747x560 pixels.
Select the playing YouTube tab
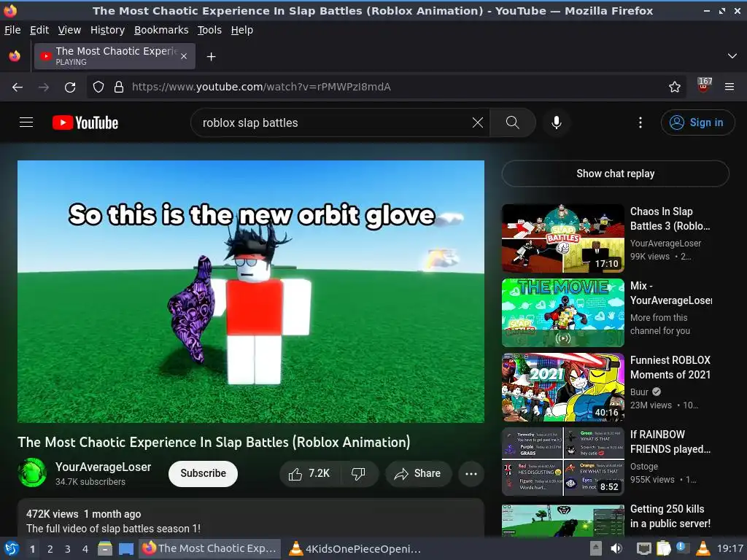[x=115, y=56]
